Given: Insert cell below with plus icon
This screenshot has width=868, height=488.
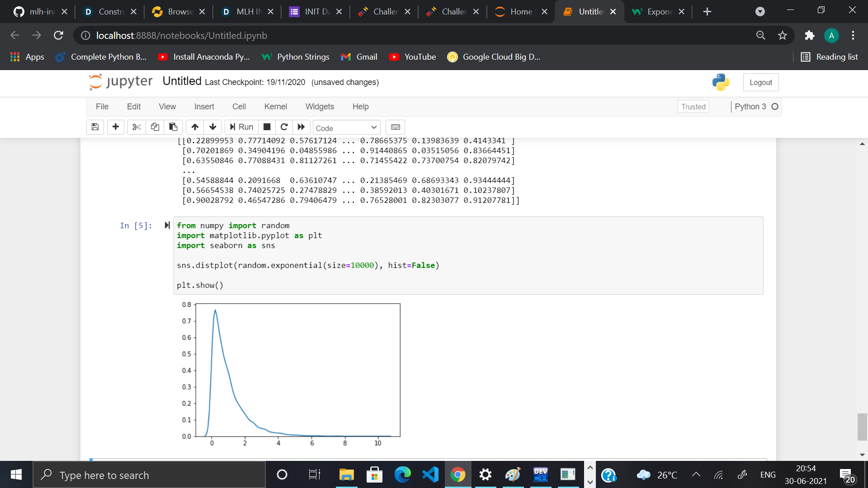Looking at the screenshot, I should [x=116, y=127].
